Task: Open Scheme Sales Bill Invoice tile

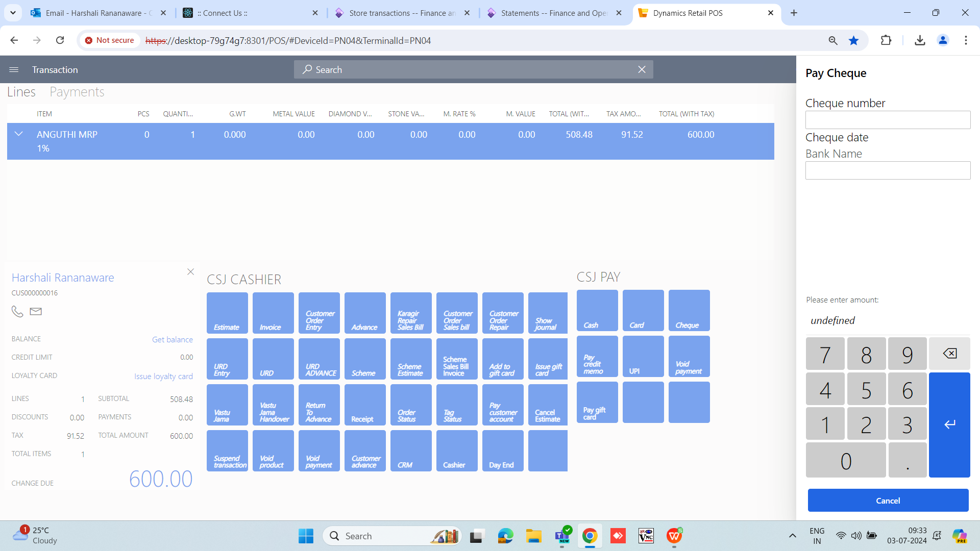Action: (x=457, y=359)
